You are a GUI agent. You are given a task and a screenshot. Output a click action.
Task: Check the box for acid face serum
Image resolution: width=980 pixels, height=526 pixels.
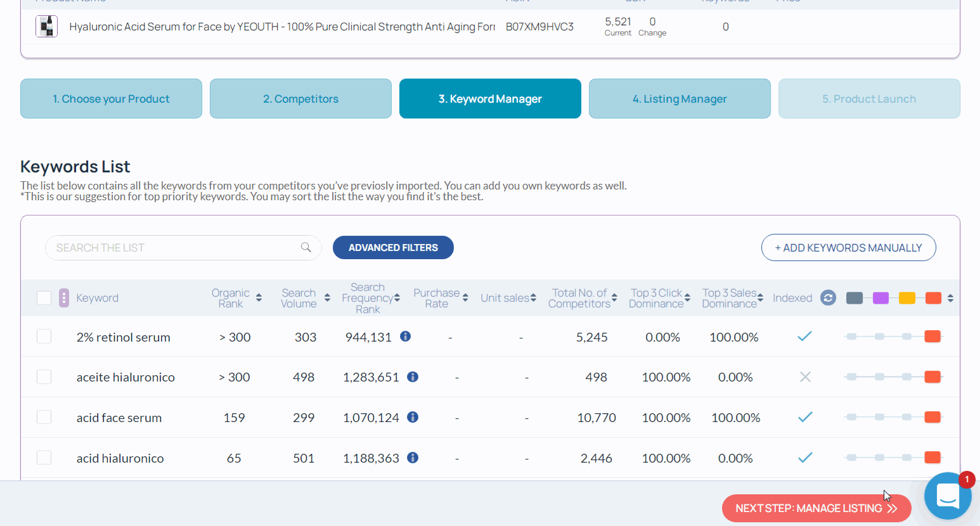[44, 417]
